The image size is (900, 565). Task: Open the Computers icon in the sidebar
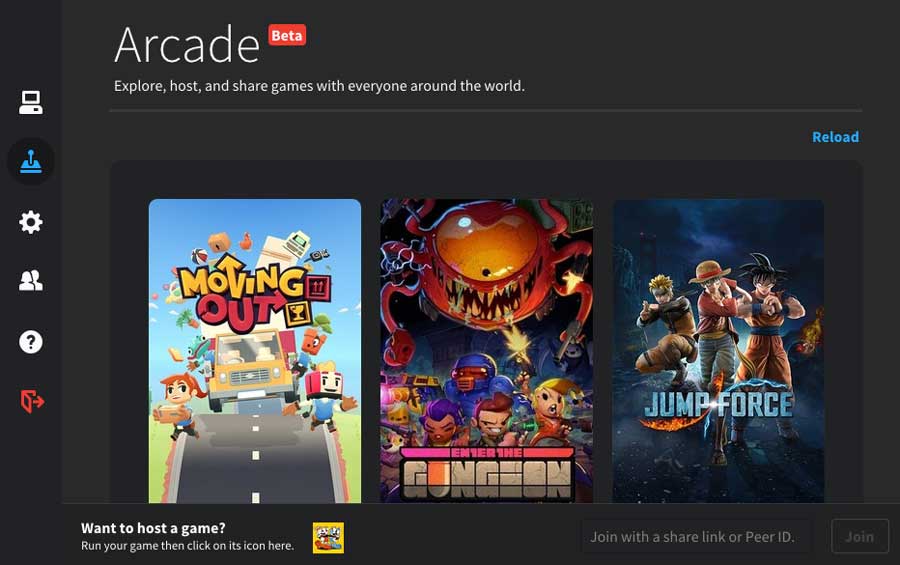[30, 103]
